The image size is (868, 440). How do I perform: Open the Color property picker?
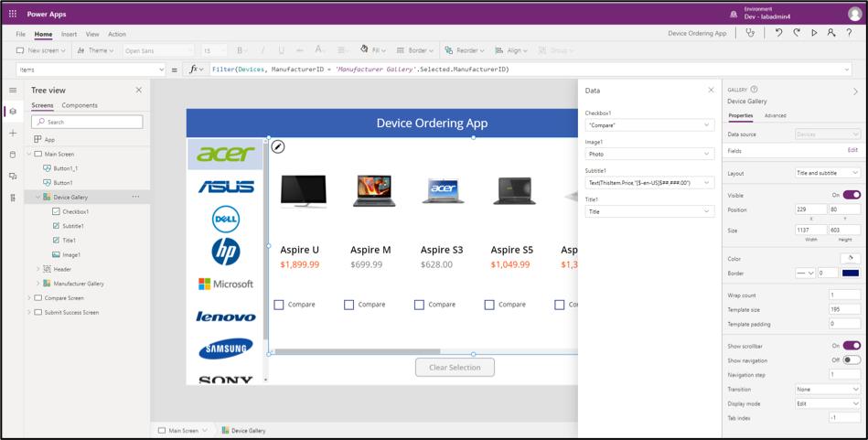[851, 259]
